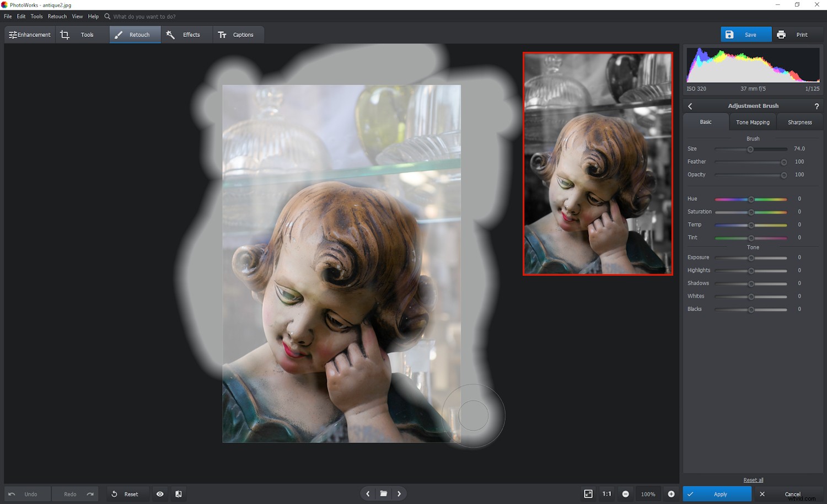
Task: Click the Adjustment Brush help question mark
Action: point(817,106)
